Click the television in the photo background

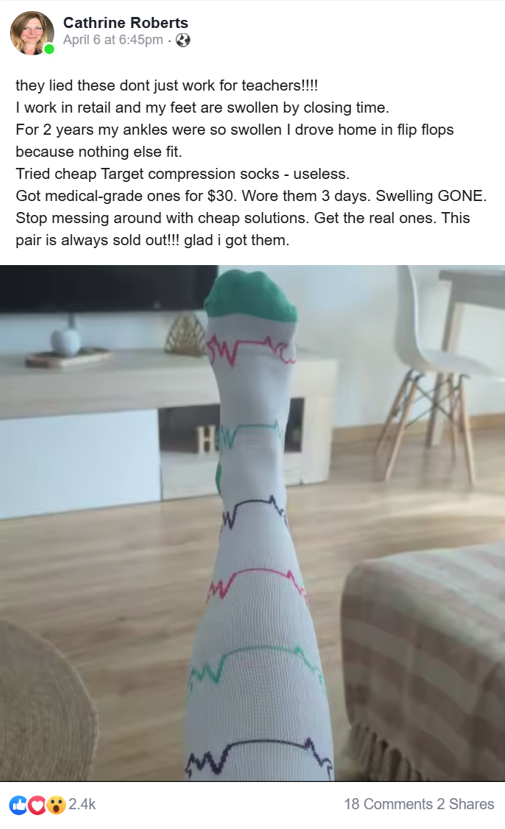108,288
